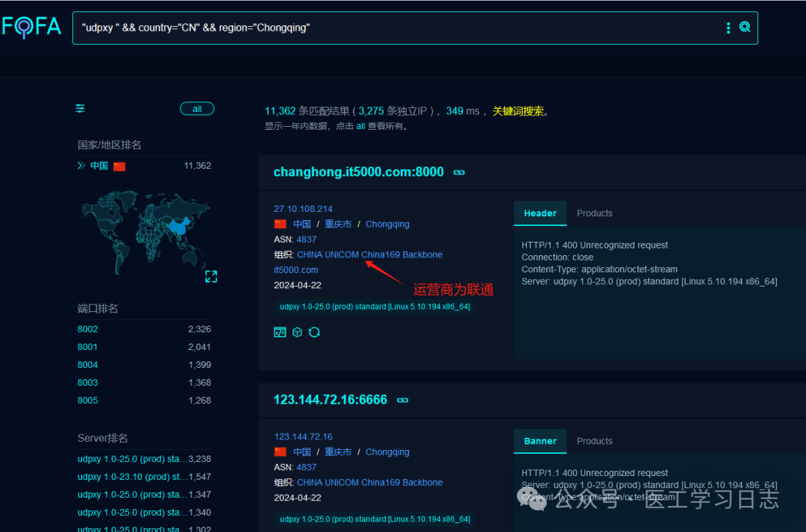This screenshot has height=532, width=806.
Task: Click the world map thumbnail
Action: (x=146, y=231)
